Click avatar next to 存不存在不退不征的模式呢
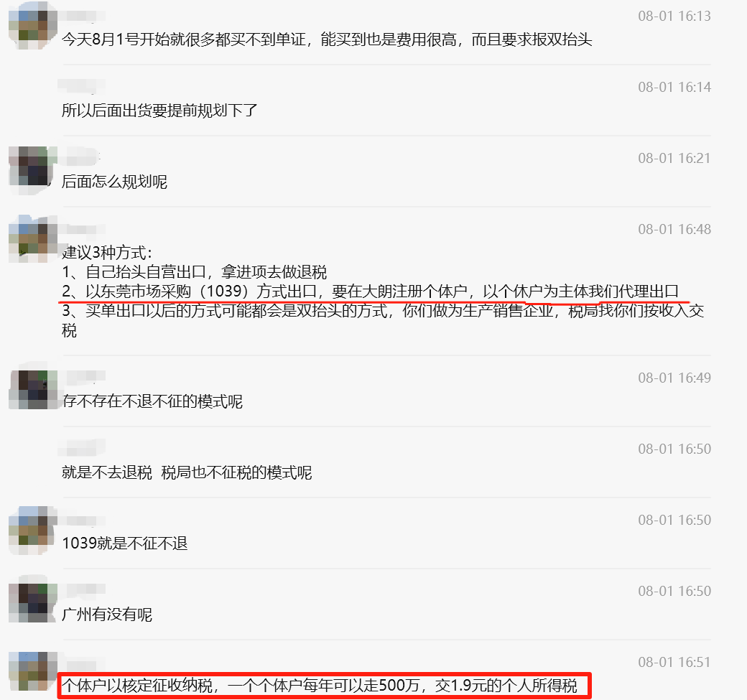The width and height of the screenshot is (747, 700). (33, 390)
